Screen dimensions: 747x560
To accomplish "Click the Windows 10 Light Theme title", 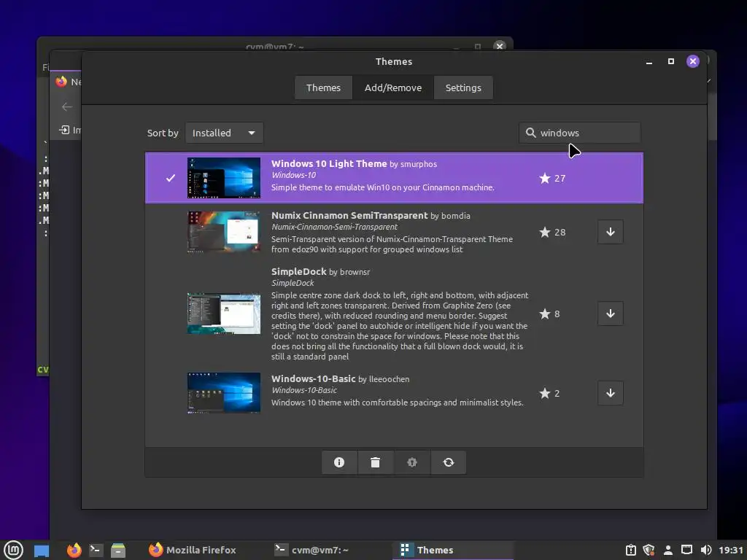I will (x=329, y=163).
